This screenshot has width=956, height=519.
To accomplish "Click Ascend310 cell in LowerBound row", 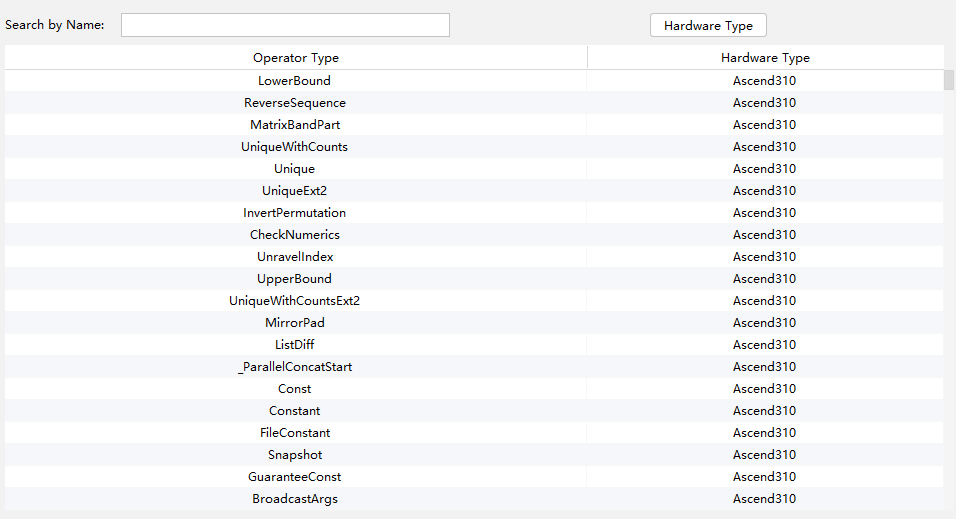I will click(765, 81).
